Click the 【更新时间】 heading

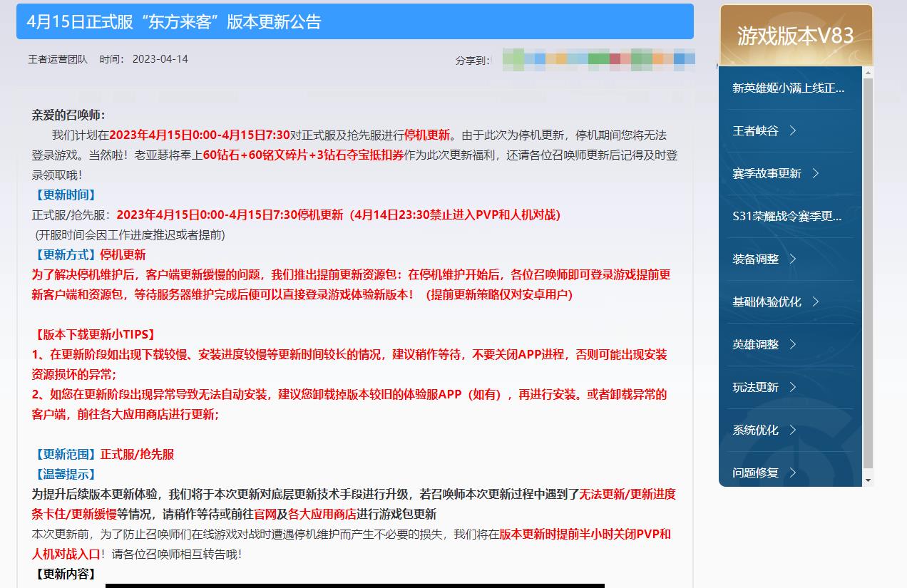pos(65,195)
